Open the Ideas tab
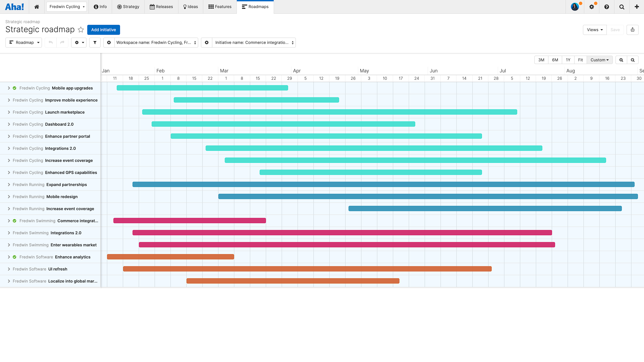Viewport: 644px width, 362px height. [190, 7]
